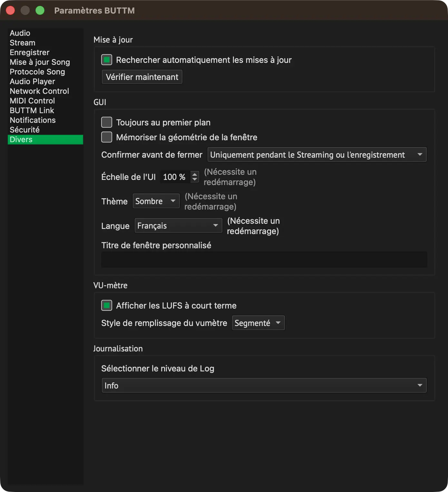Image resolution: width=448 pixels, height=492 pixels.
Task: Disable automatic update search checkbox
Action: point(107,60)
